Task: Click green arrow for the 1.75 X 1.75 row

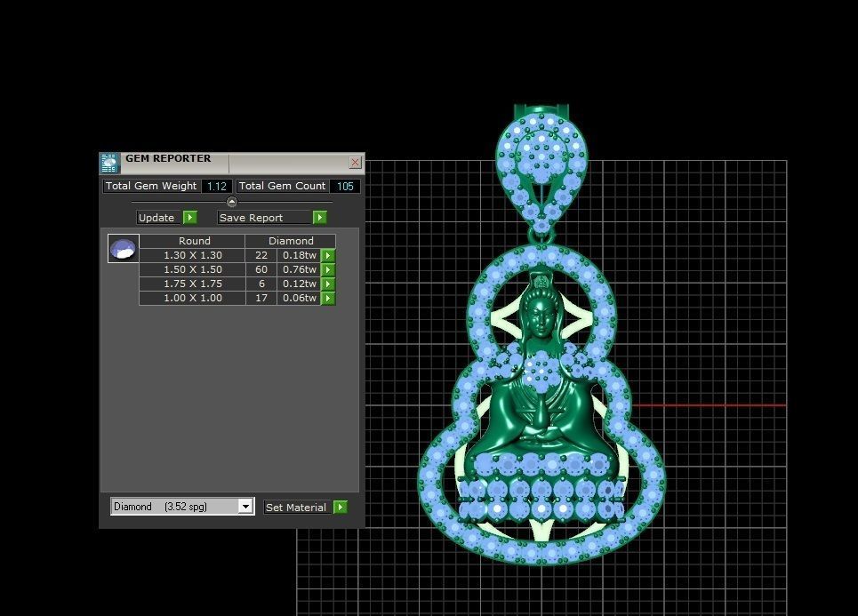Action: click(328, 284)
